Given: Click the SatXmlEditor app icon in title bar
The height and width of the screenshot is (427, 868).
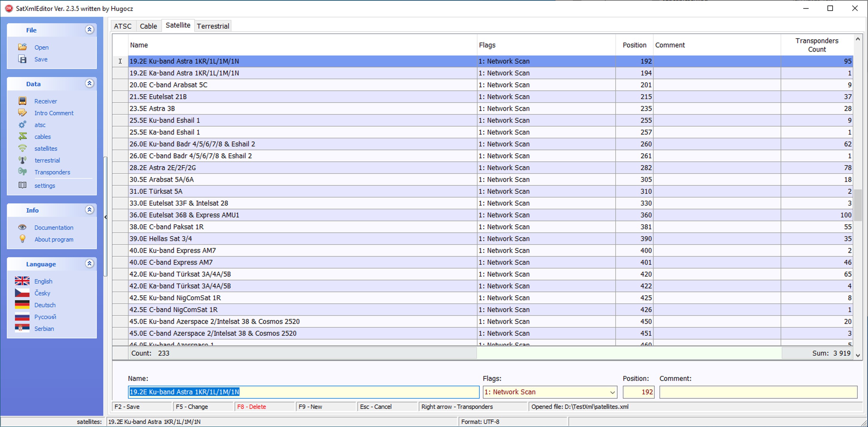Looking at the screenshot, I should 9,8.
